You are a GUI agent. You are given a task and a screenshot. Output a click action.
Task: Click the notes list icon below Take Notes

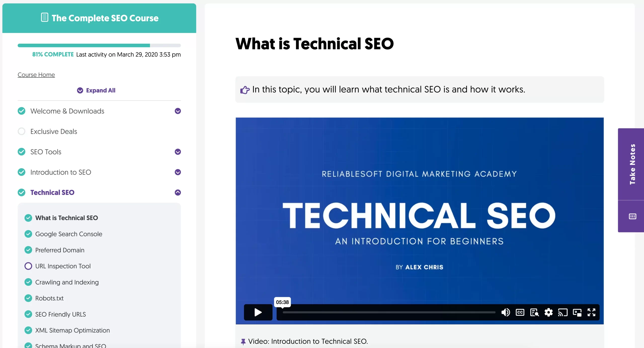click(x=632, y=216)
